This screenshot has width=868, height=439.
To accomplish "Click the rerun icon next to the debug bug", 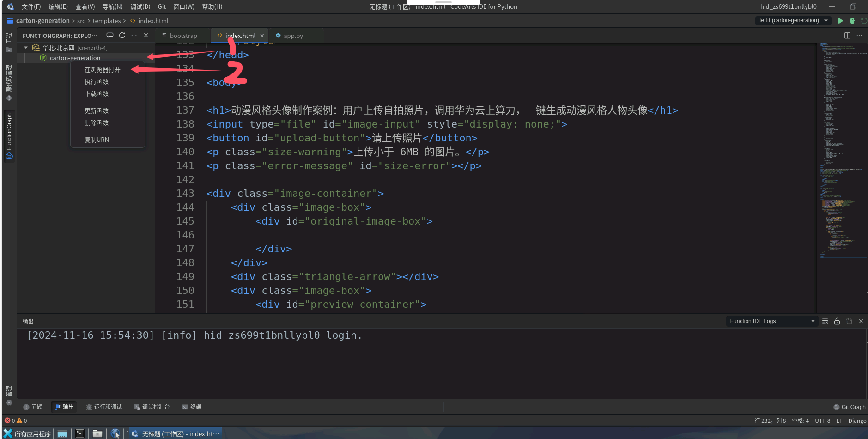I will pyautogui.click(x=864, y=21).
